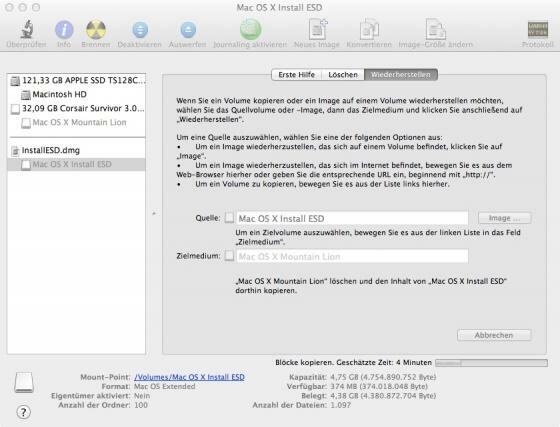560x427 pixels.
Task: Click Format value Mac OS Extended
Action: click(165, 386)
